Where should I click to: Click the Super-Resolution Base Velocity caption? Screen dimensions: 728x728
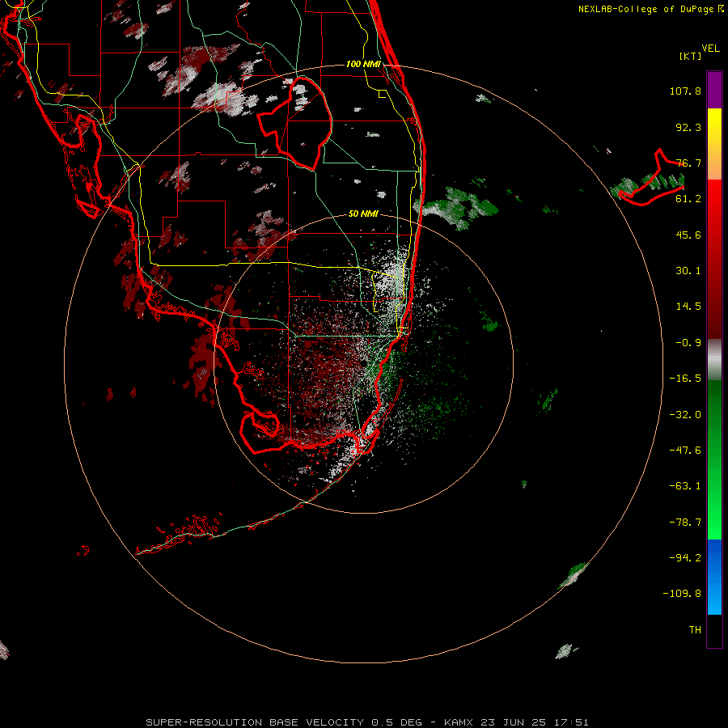[367, 722]
